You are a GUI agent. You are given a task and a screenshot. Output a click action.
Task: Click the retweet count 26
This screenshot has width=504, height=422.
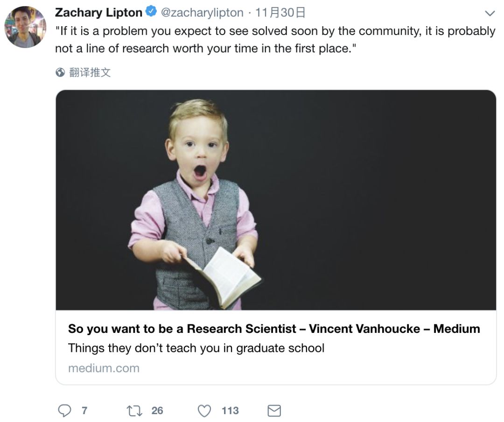[157, 410]
